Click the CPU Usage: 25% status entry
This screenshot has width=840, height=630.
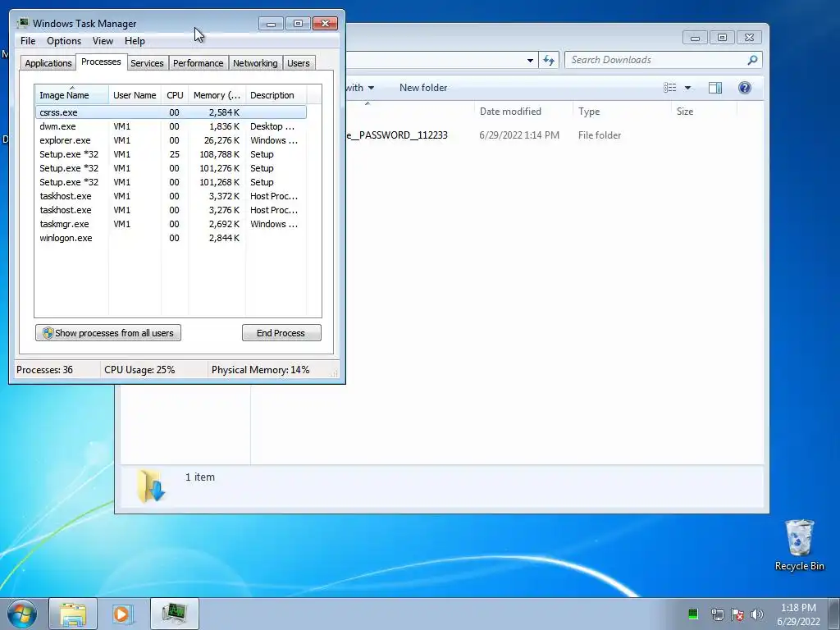coord(139,370)
